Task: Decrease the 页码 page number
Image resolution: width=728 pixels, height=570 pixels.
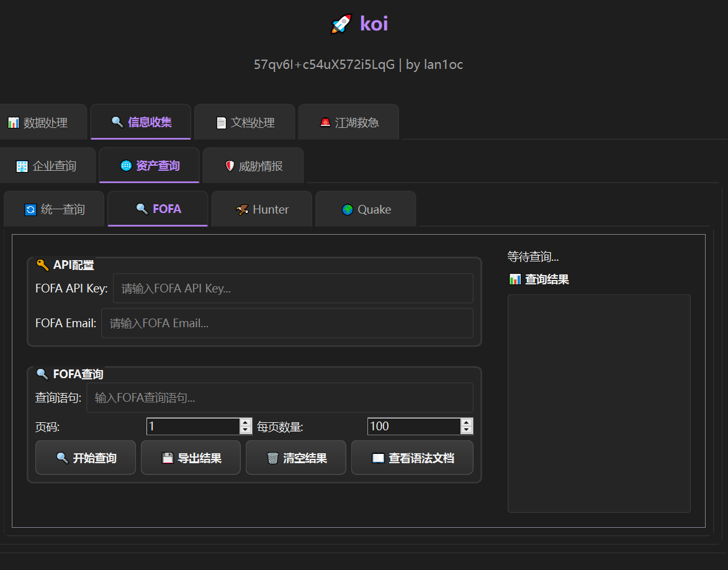Action: click(x=245, y=430)
